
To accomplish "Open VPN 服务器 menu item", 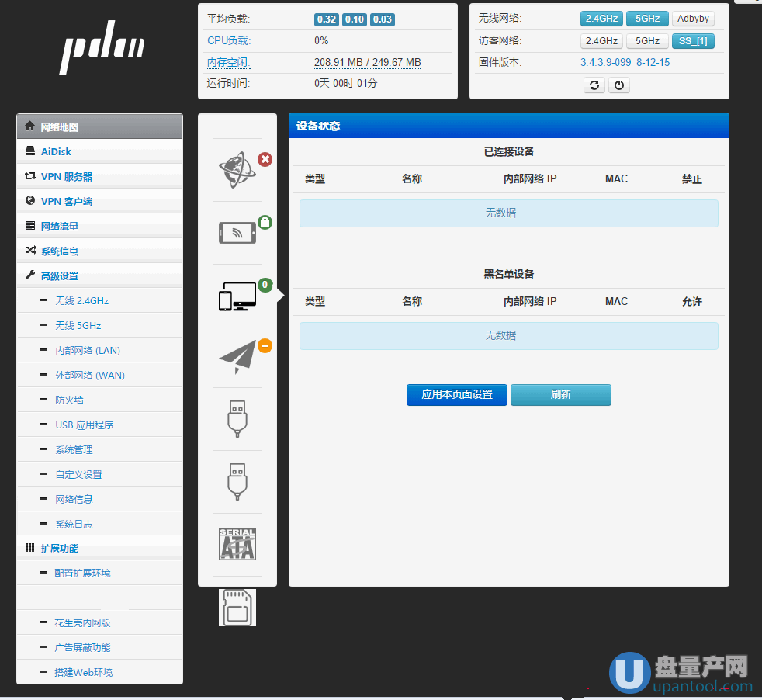I will 99,176.
